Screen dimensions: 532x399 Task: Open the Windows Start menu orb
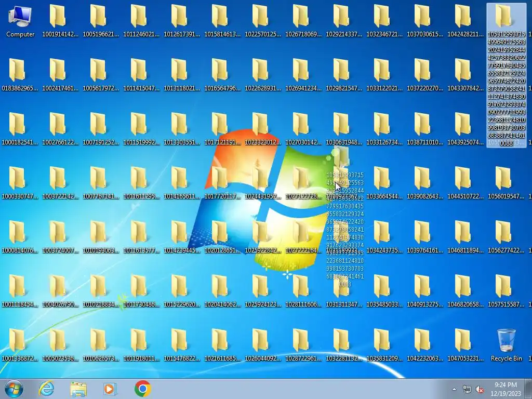point(14,389)
